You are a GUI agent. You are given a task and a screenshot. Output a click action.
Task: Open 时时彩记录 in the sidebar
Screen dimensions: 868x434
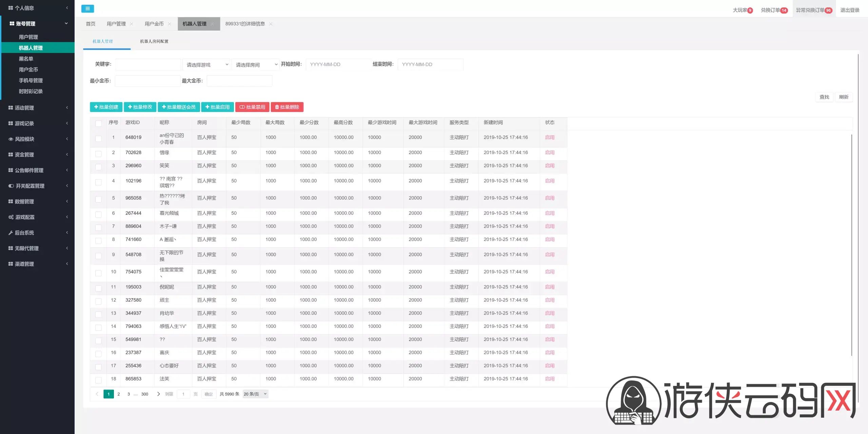[31, 91]
